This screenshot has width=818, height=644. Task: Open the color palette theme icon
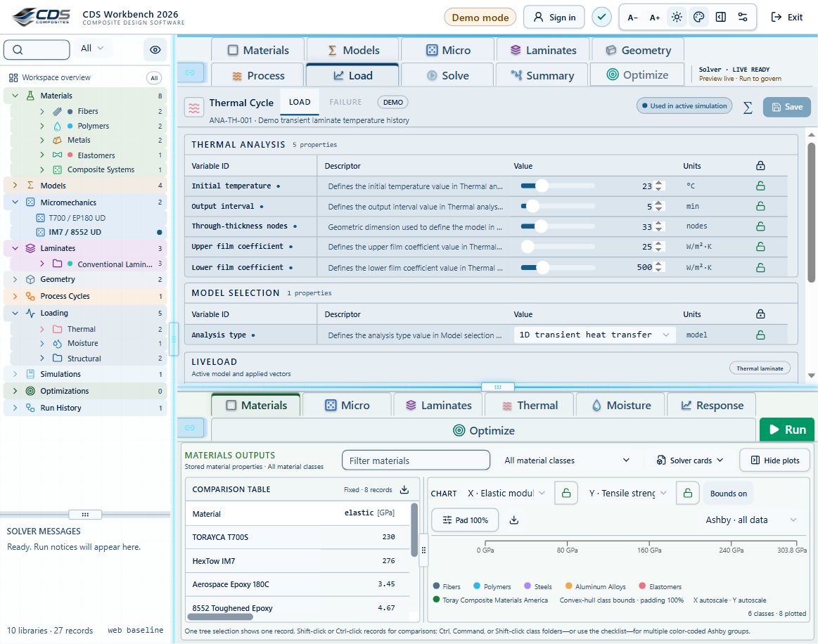coord(698,17)
